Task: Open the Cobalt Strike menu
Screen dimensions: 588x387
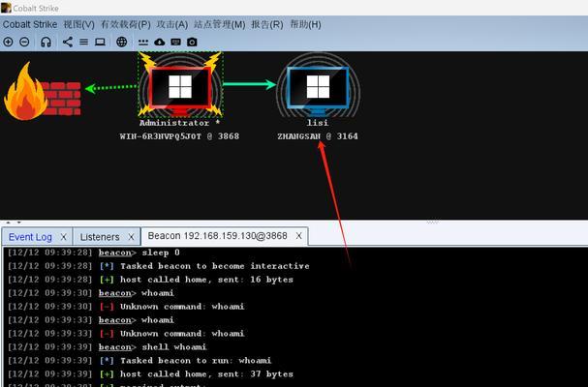Action: coord(30,25)
